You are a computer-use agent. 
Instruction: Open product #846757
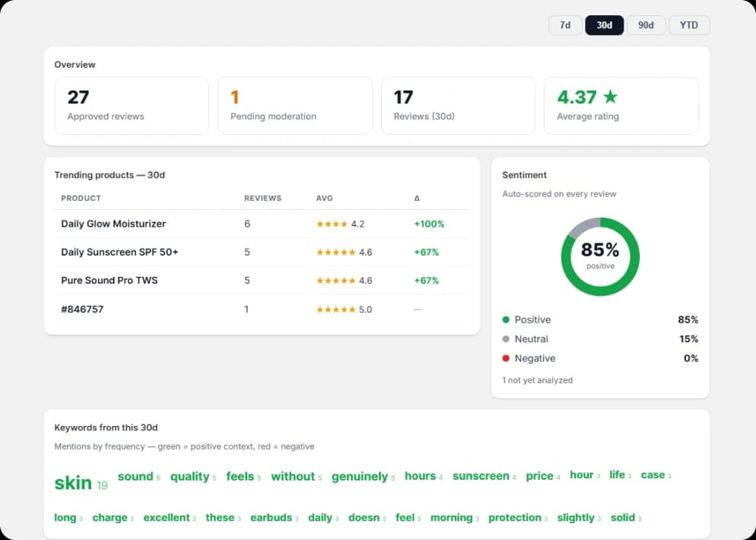[x=262, y=309]
